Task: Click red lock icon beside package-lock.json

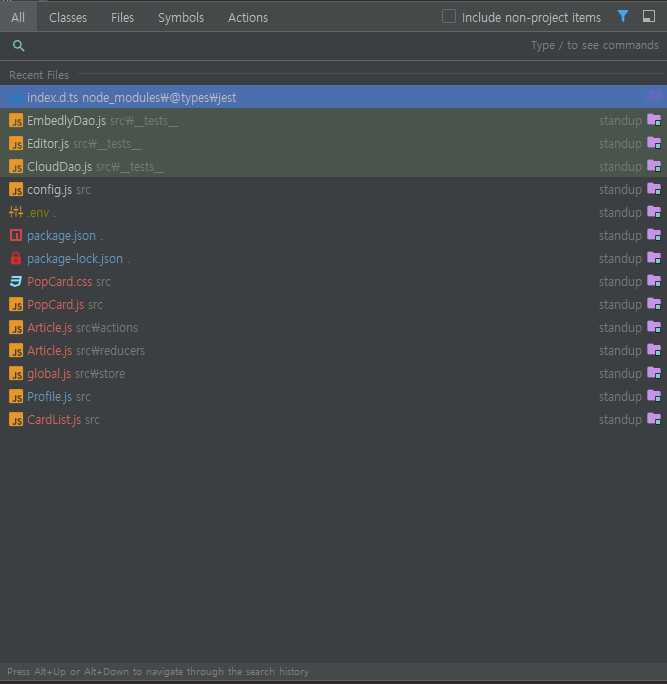Action: (x=16, y=258)
